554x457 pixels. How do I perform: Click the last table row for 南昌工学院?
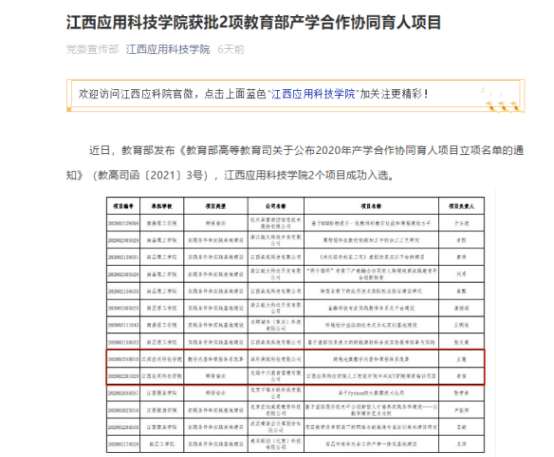(295, 444)
